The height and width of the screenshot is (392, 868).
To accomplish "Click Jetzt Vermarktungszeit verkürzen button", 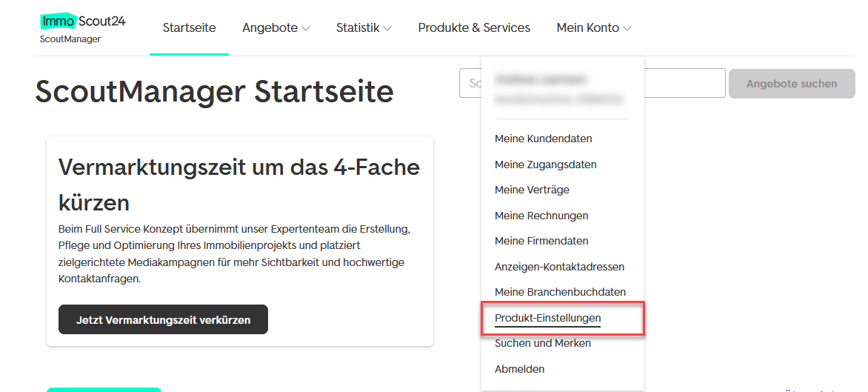I will click(163, 320).
